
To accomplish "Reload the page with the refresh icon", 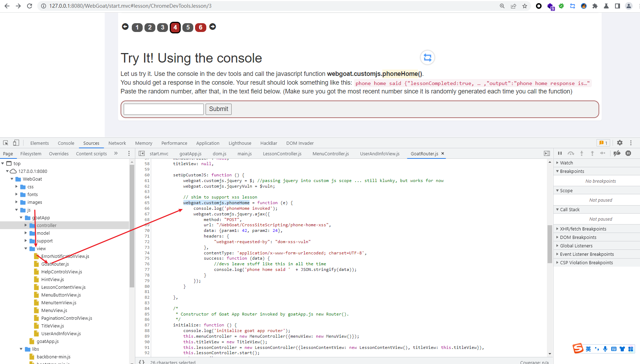I will pyautogui.click(x=30, y=6).
